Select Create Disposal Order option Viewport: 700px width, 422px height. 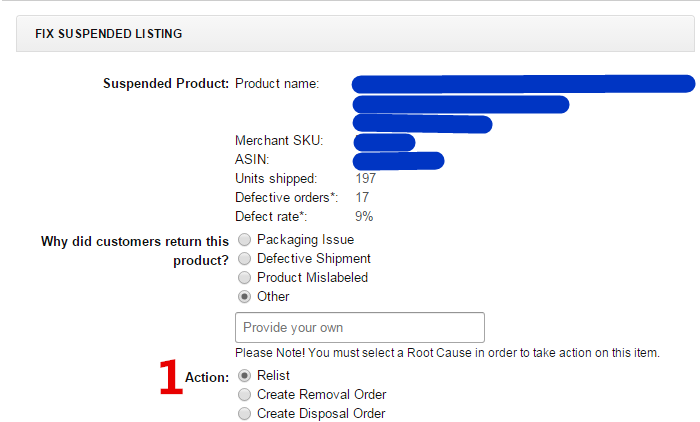[245, 413]
